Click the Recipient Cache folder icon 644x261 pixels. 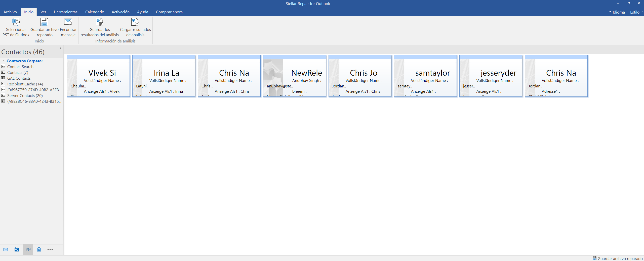tap(3, 84)
